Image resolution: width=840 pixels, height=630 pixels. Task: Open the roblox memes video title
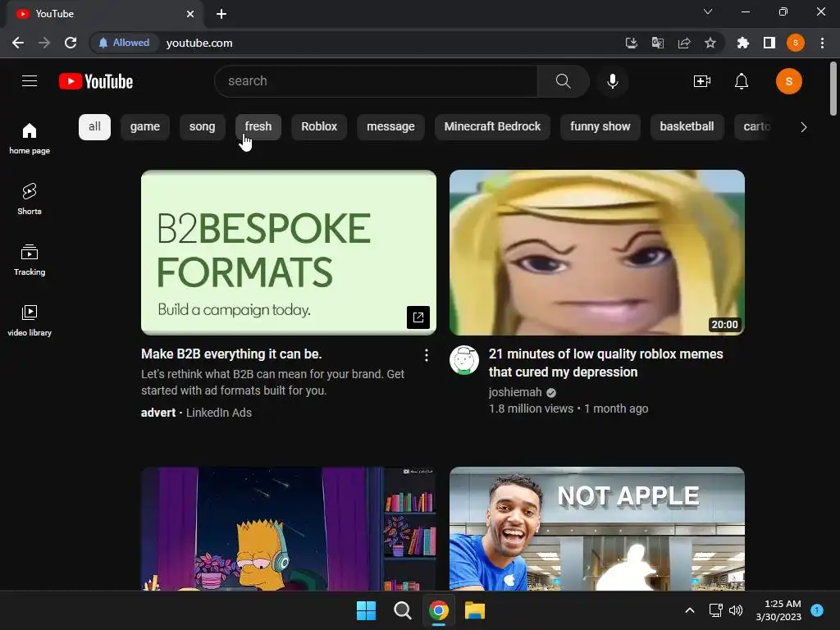pos(606,363)
